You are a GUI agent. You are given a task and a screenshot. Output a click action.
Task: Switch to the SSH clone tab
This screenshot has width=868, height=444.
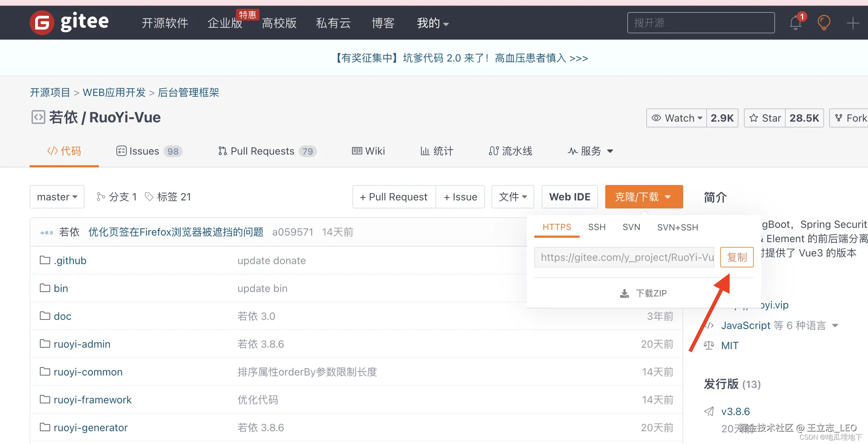click(x=596, y=227)
